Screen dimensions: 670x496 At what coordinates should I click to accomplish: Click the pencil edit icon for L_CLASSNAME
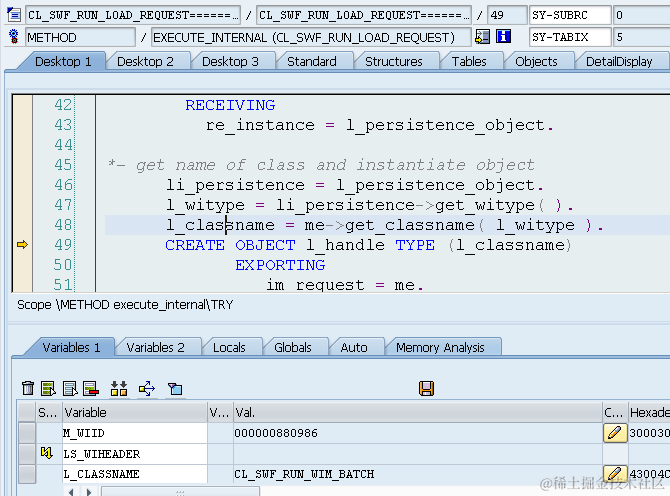click(x=615, y=473)
